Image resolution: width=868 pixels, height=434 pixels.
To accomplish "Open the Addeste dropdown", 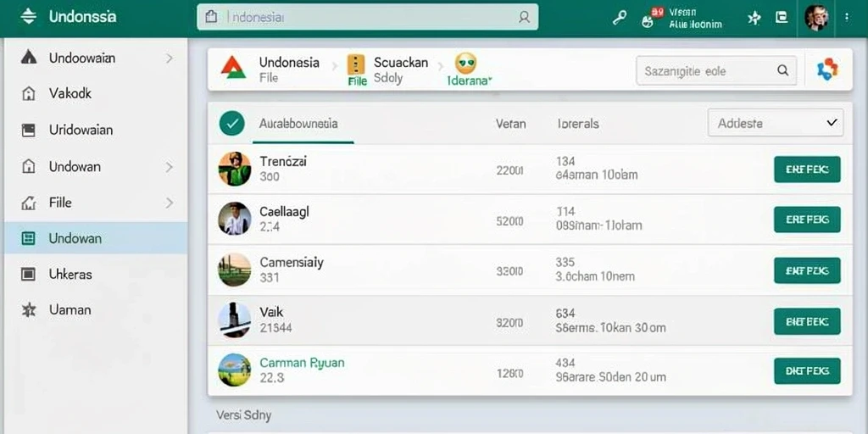I will [776, 123].
